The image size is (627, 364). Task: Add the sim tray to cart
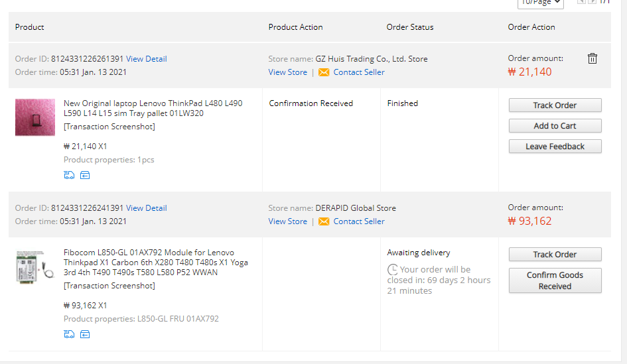555,126
